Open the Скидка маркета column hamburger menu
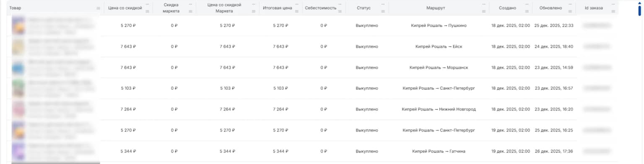The image size is (644, 164). point(191,11)
